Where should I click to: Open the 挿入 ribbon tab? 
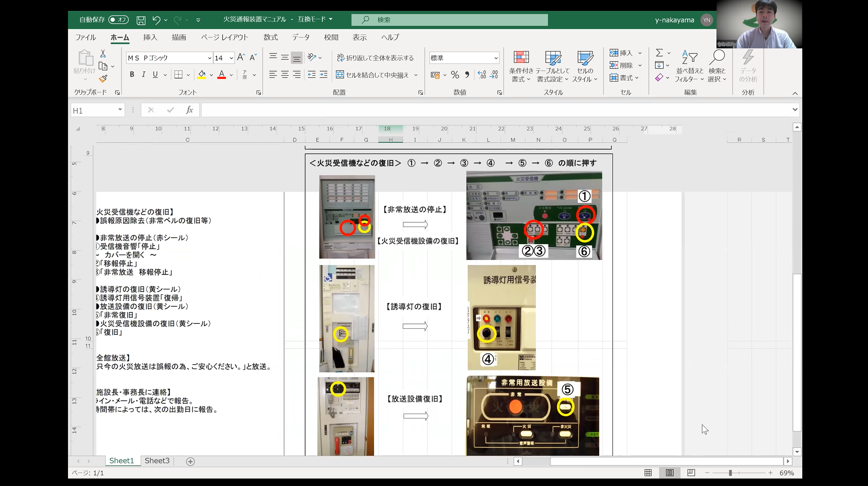tap(150, 37)
